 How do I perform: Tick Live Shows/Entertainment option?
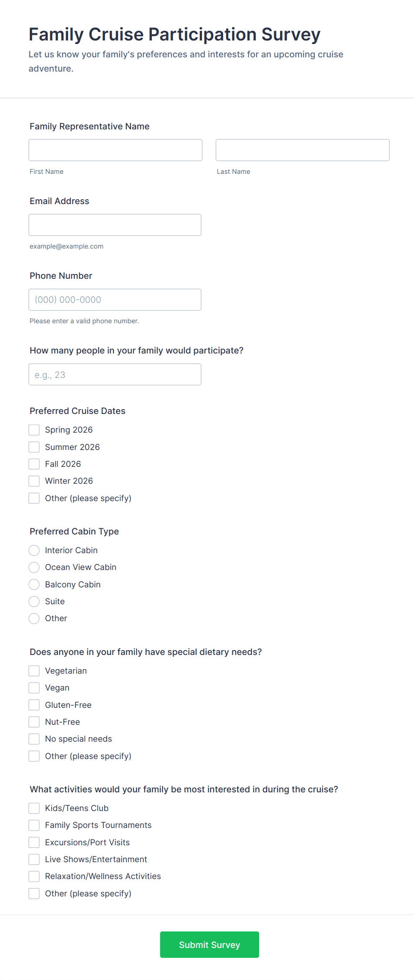pos(34,860)
